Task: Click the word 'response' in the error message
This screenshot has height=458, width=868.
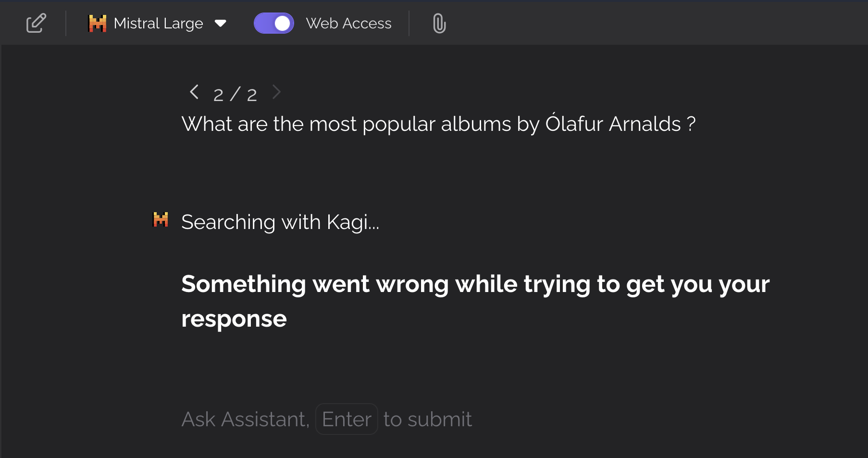Action: tap(234, 319)
